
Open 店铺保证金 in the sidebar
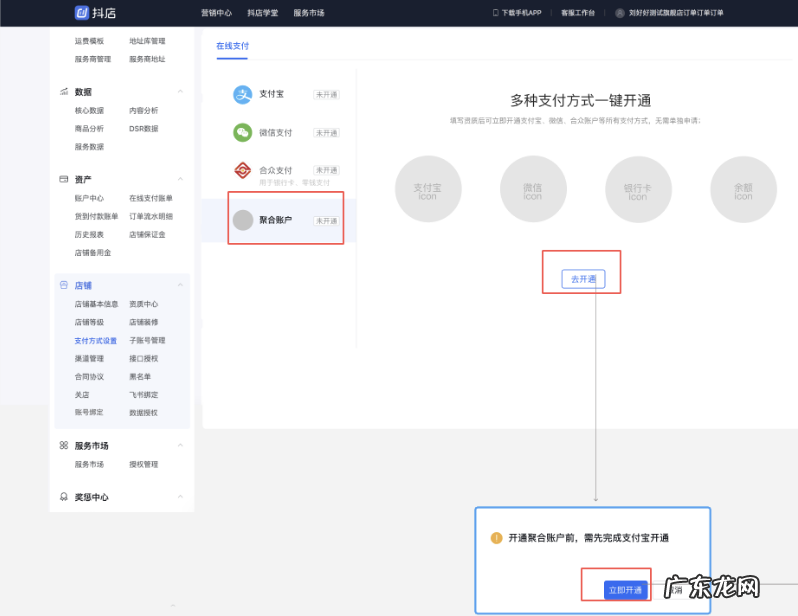[147, 235]
